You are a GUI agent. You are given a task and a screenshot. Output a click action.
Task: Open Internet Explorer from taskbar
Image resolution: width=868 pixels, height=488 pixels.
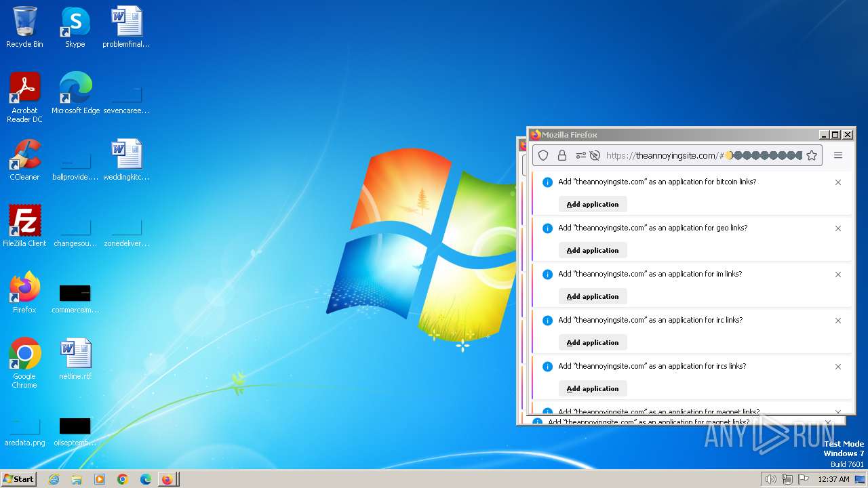click(54, 479)
